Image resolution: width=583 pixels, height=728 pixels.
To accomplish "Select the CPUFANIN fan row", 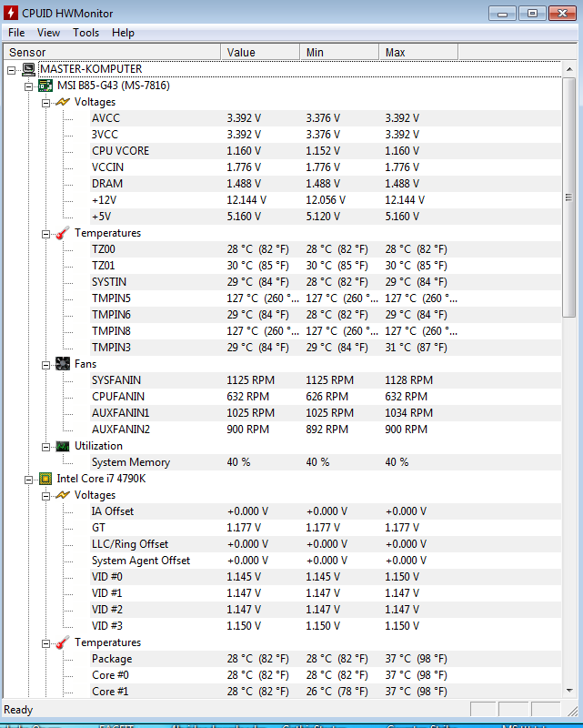I will click(x=326, y=397).
